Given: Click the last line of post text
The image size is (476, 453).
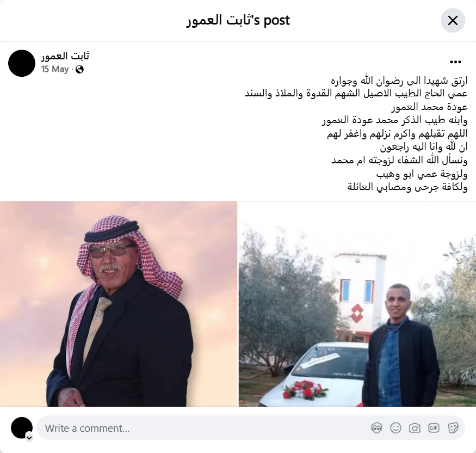Looking at the screenshot, I should click(x=407, y=187).
